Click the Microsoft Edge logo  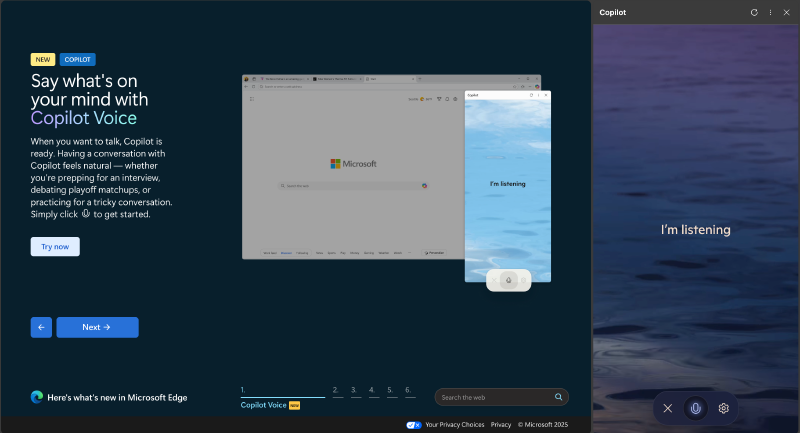[x=37, y=397]
